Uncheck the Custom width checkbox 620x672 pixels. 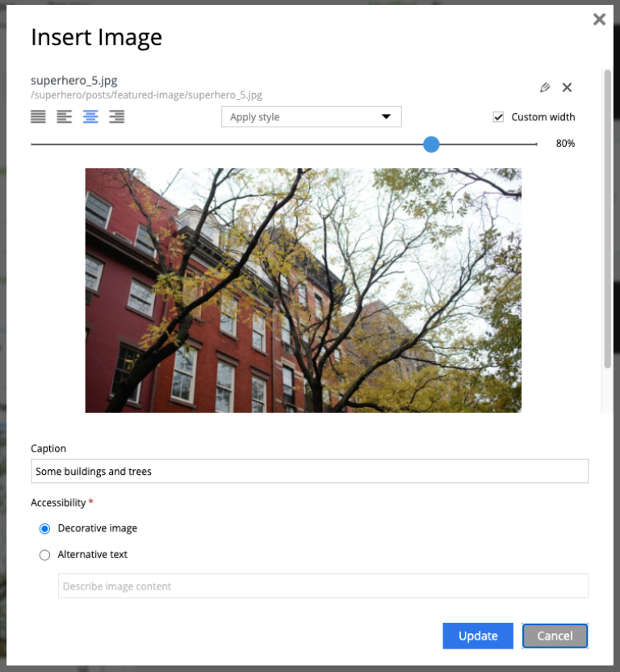pos(498,117)
